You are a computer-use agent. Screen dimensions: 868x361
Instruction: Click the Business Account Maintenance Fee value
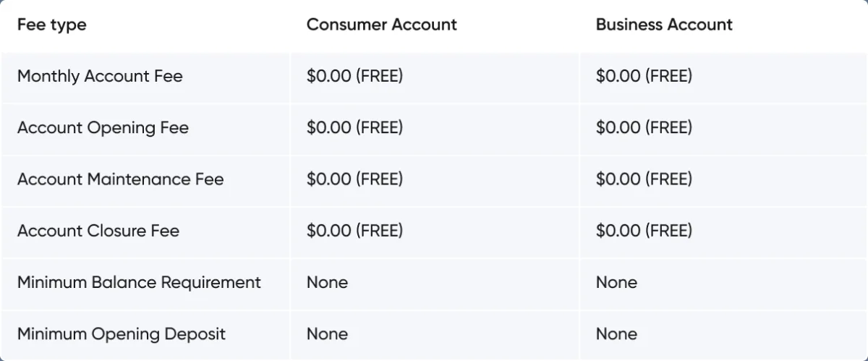(644, 179)
